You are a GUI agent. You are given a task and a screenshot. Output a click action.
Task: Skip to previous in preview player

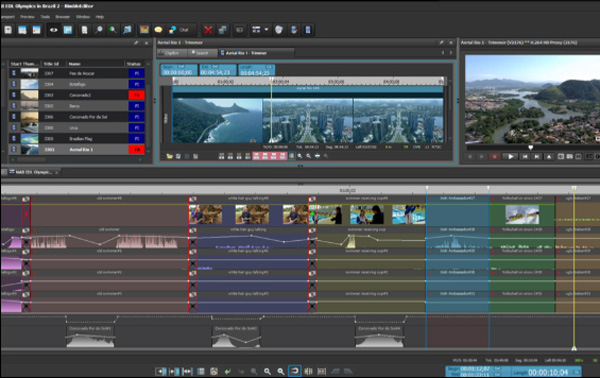[525, 156]
